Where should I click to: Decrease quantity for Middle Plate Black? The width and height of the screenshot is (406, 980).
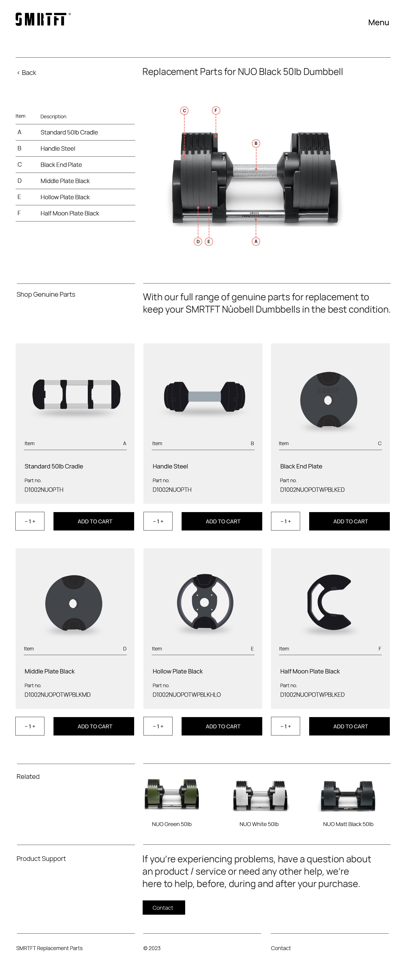26,726
